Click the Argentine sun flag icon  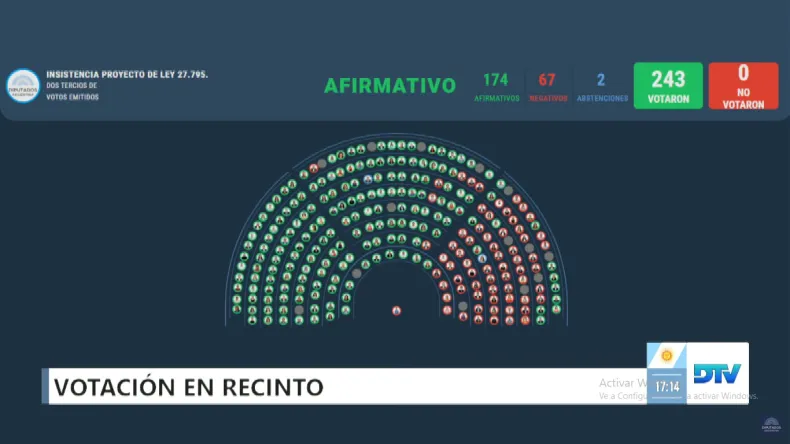(x=667, y=356)
